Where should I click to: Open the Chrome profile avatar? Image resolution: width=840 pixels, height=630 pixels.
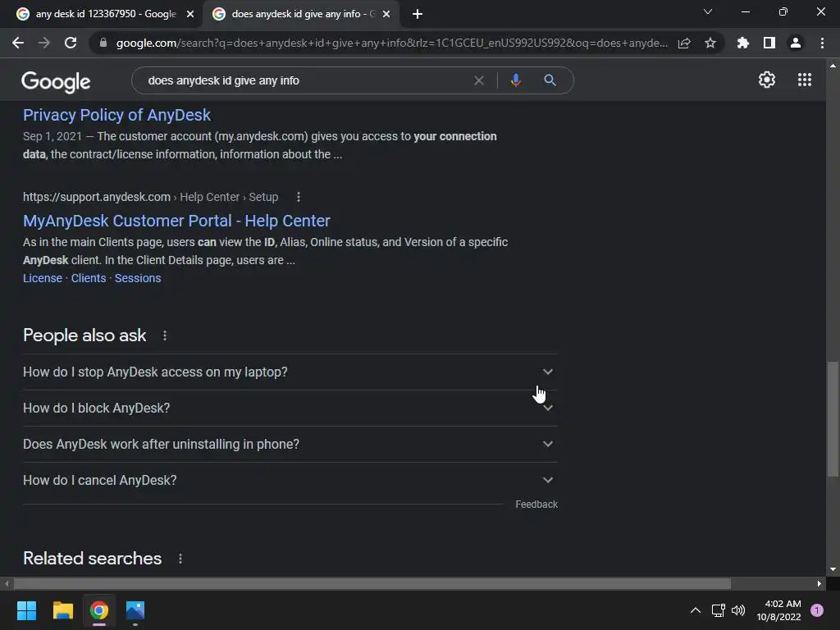[x=796, y=43]
